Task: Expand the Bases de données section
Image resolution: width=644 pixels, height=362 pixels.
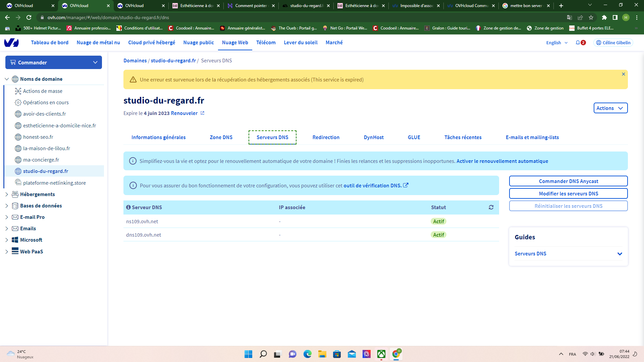Action: coord(7,206)
